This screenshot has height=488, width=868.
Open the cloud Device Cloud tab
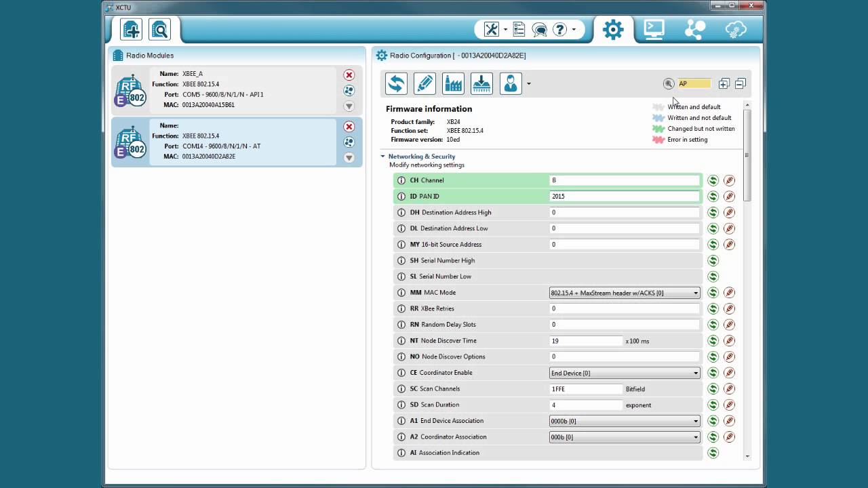pyautogui.click(x=736, y=29)
